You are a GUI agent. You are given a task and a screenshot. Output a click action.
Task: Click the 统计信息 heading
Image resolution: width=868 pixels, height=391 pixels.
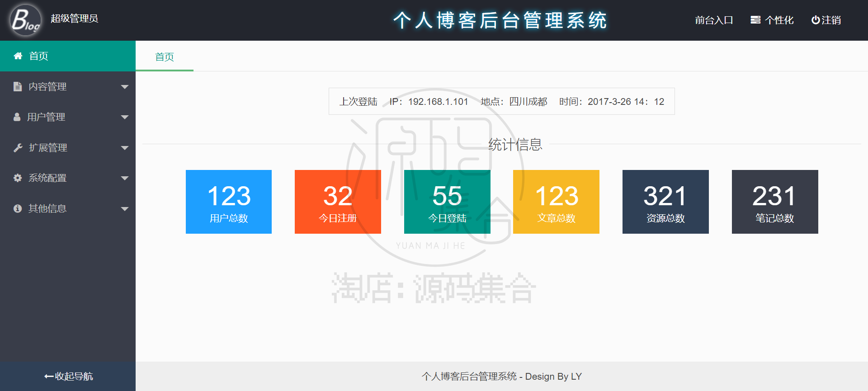click(515, 145)
